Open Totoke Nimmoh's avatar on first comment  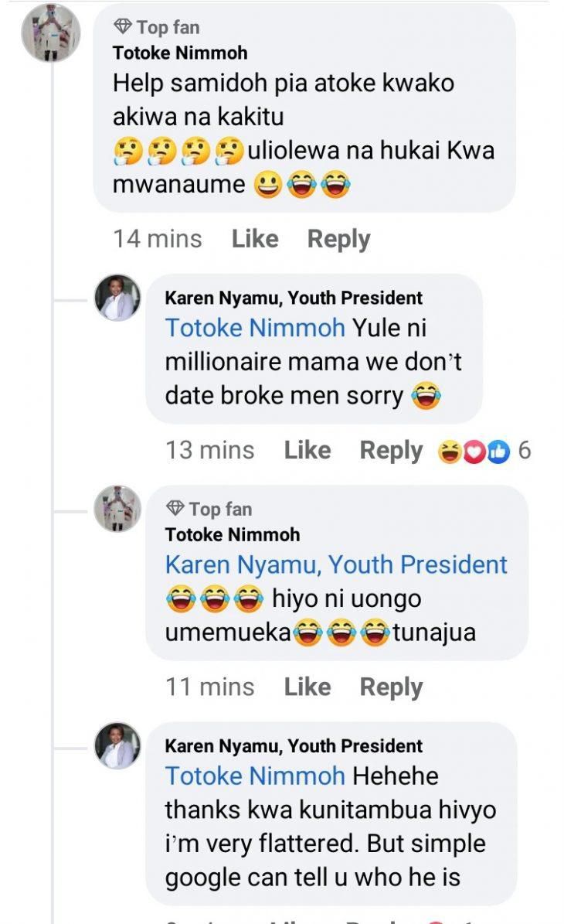(51, 32)
